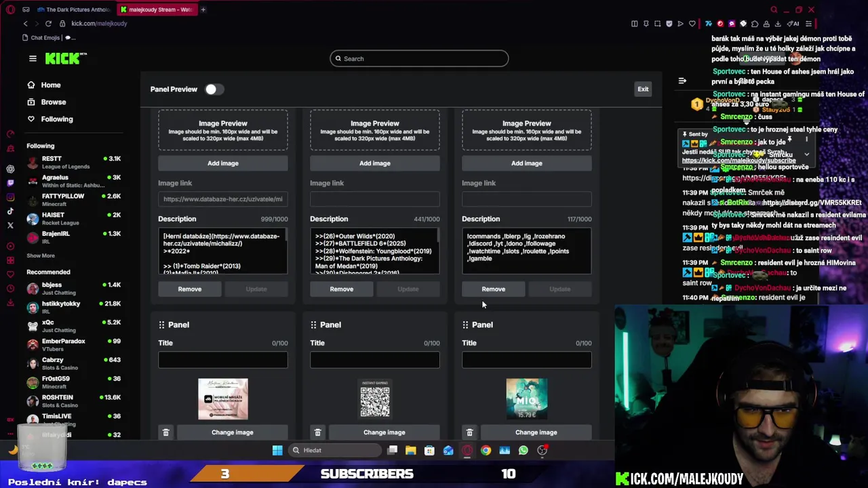Go to Home in sidebar

(x=44, y=85)
